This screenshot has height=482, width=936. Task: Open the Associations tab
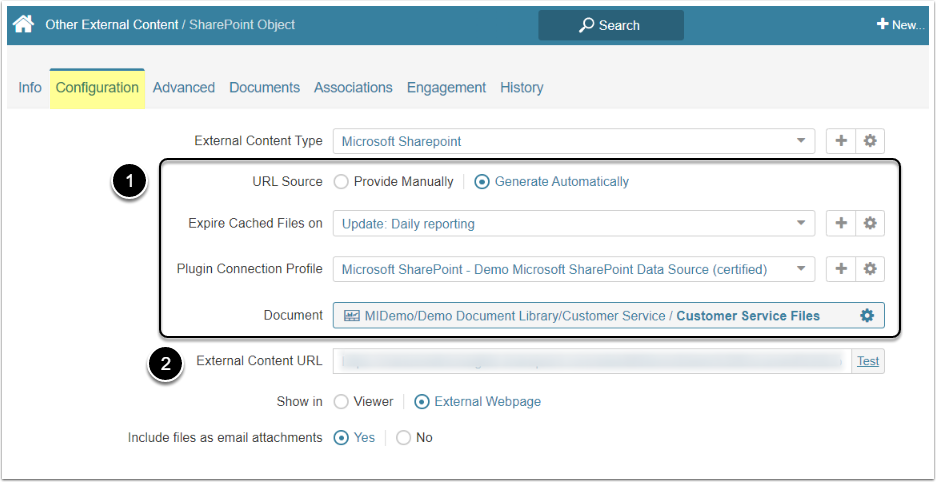(x=353, y=88)
